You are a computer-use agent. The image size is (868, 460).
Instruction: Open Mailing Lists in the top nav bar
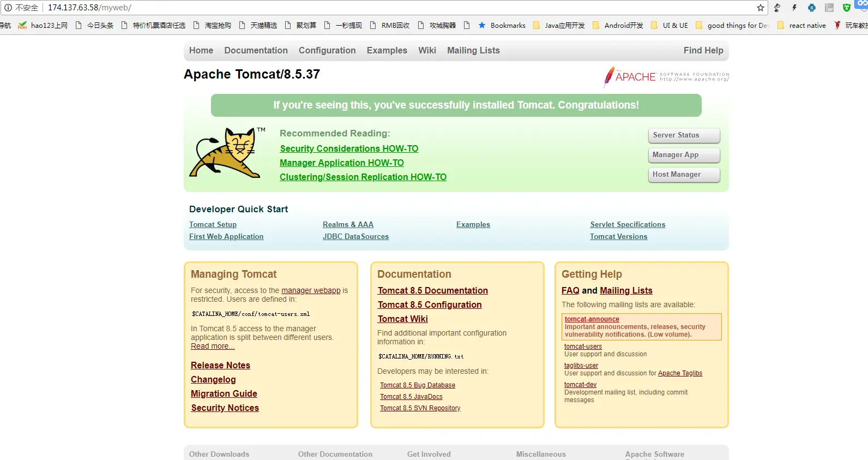coord(473,50)
